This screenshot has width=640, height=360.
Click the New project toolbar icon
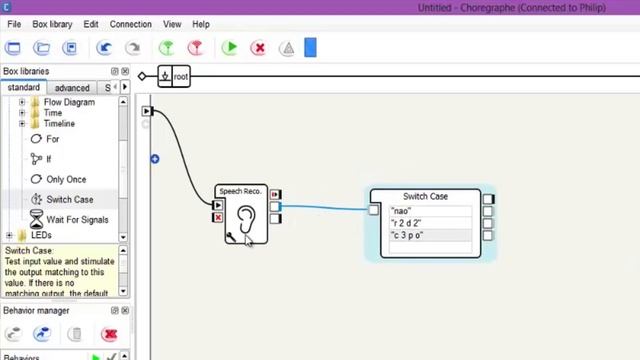13,48
